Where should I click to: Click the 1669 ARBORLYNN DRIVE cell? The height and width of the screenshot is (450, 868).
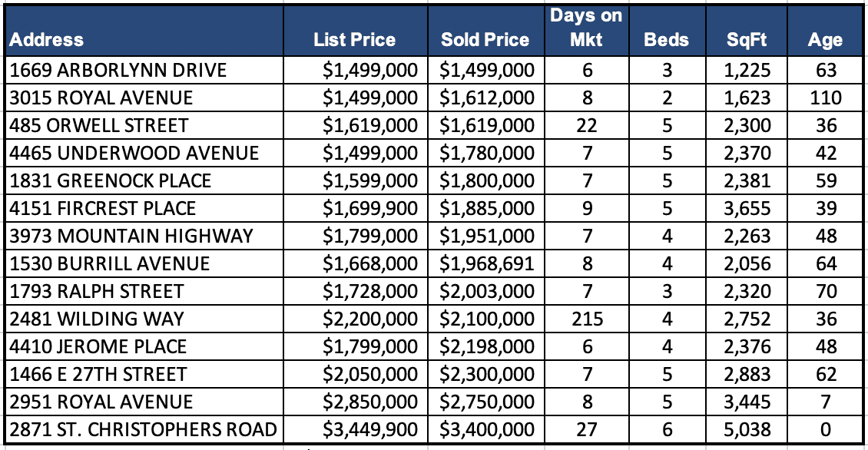[x=119, y=71]
